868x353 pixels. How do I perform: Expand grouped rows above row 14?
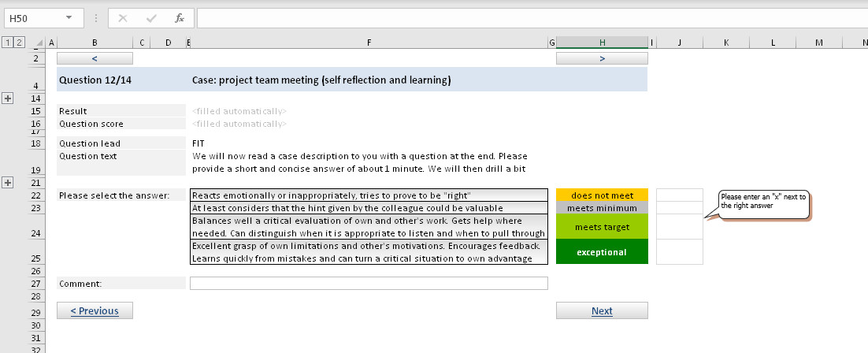[x=8, y=98]
